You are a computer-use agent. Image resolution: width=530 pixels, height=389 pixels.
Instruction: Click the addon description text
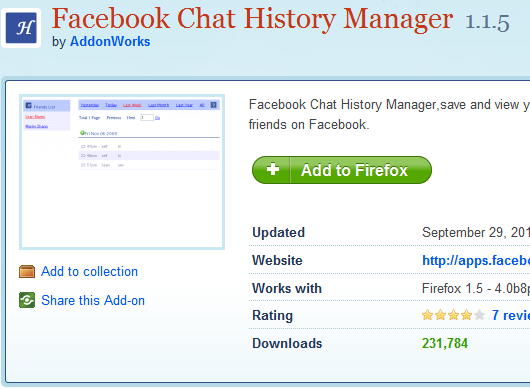pyautogui.click(x=389, y=115)
